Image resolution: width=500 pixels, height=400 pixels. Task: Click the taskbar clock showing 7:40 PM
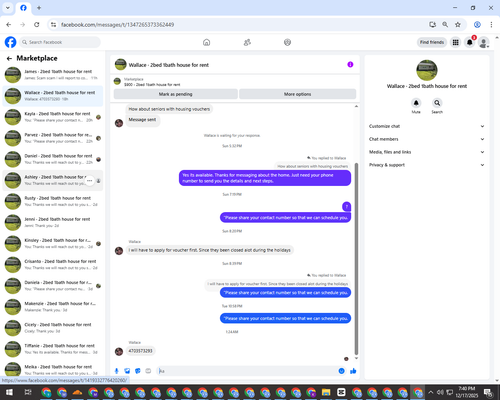click(467, 392)
